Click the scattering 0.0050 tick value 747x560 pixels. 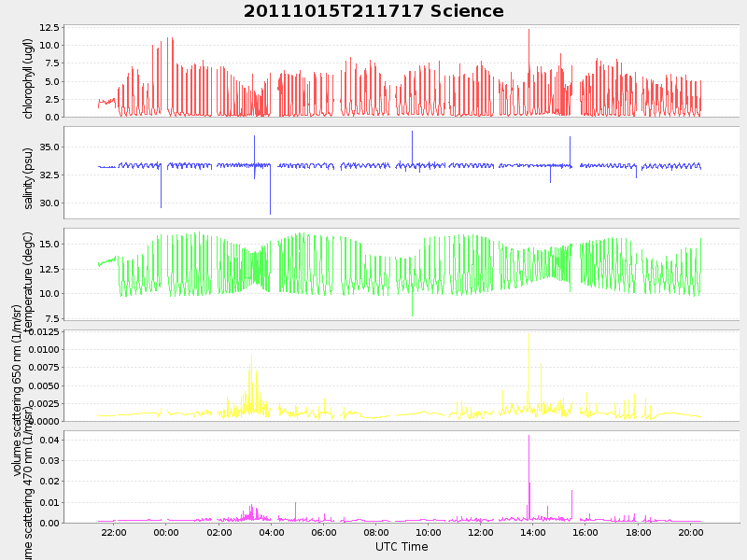pos(44,385)
